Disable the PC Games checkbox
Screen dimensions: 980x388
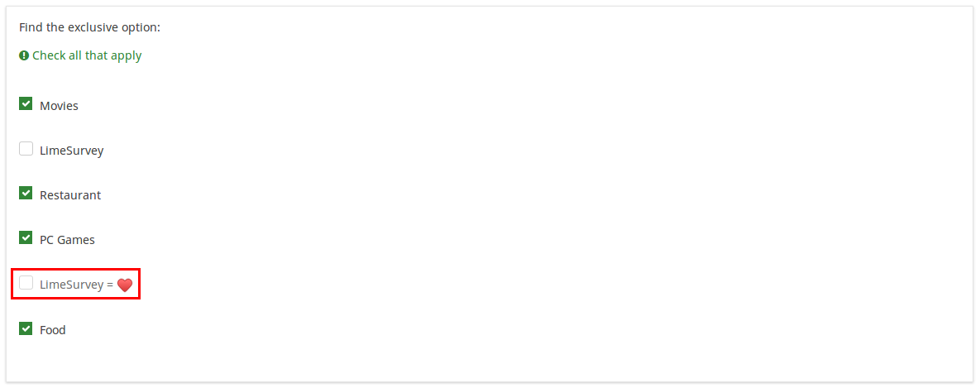point(26,238)
